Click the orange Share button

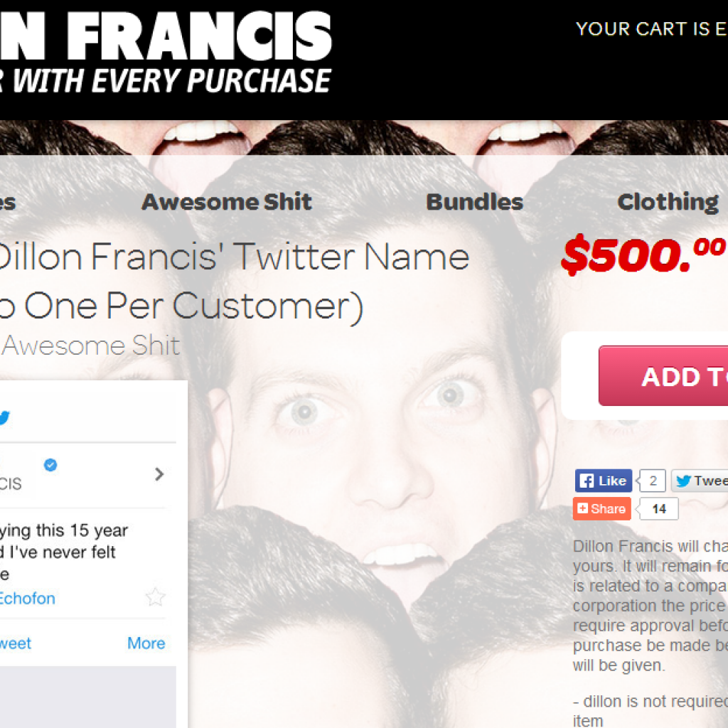click(x=601, y=508)
